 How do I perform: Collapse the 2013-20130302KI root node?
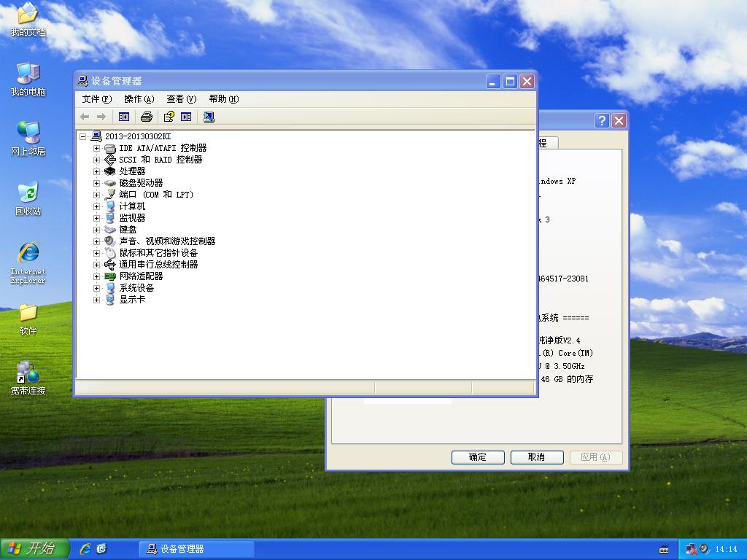pos(83,136)
